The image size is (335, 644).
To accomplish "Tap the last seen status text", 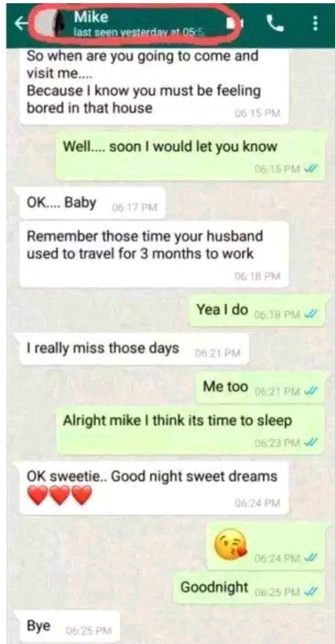I will [140, 33].
